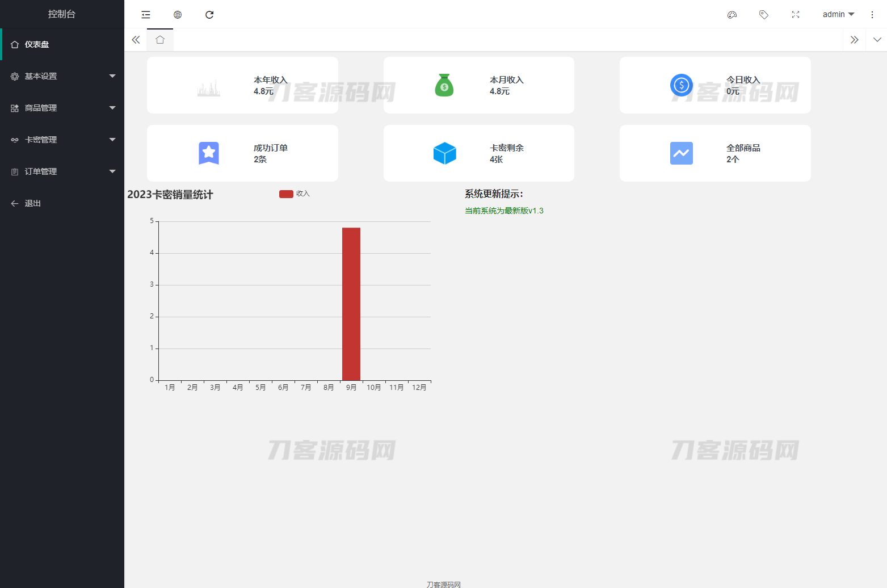
Task: Expand the 基本设置 menu
Action: click(x=62, y=76)
